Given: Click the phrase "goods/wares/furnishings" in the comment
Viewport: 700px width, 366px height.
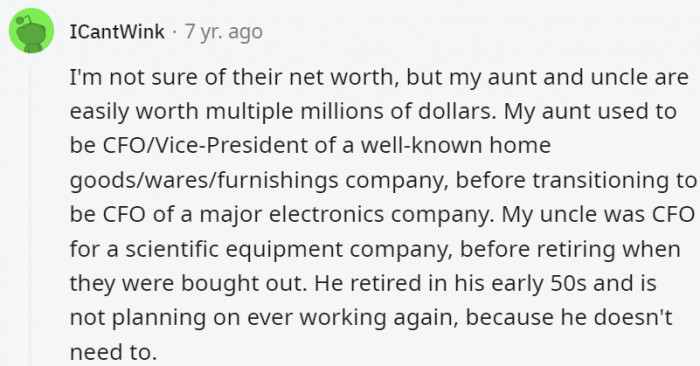Looking at the screenshot, I should click(204, 181).
